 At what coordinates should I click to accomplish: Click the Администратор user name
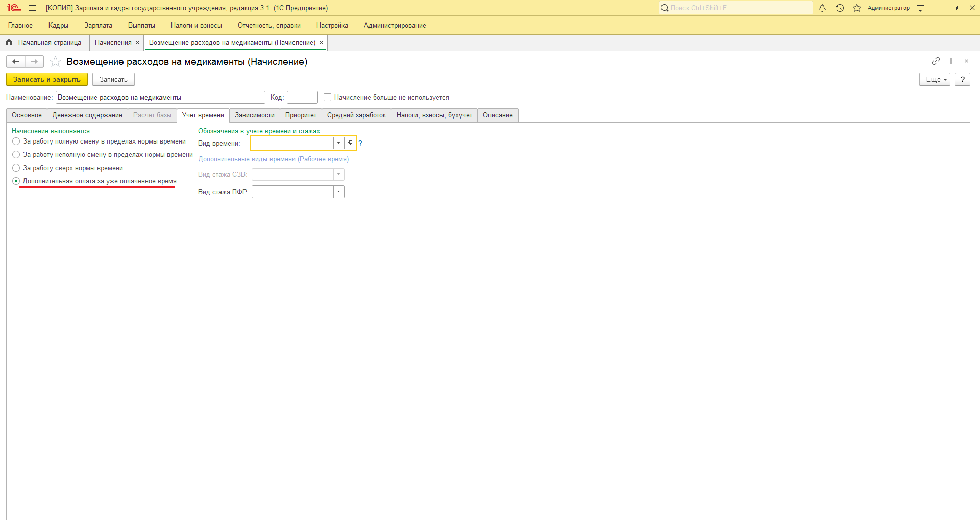888,8
